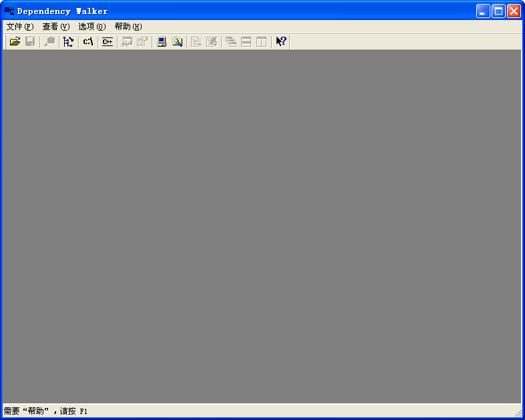Select Tile Horizontally windows icon
This screenshot has height=420, width=525.
pyautogui.click(x=246, y=42)
